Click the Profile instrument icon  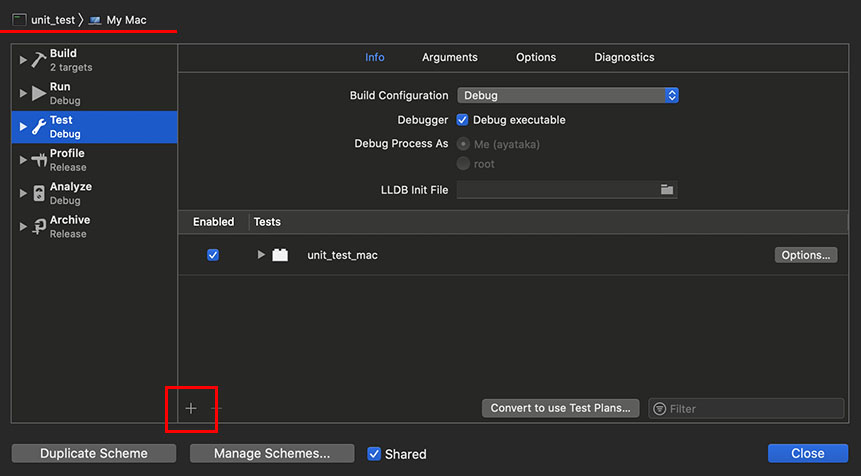39,159
